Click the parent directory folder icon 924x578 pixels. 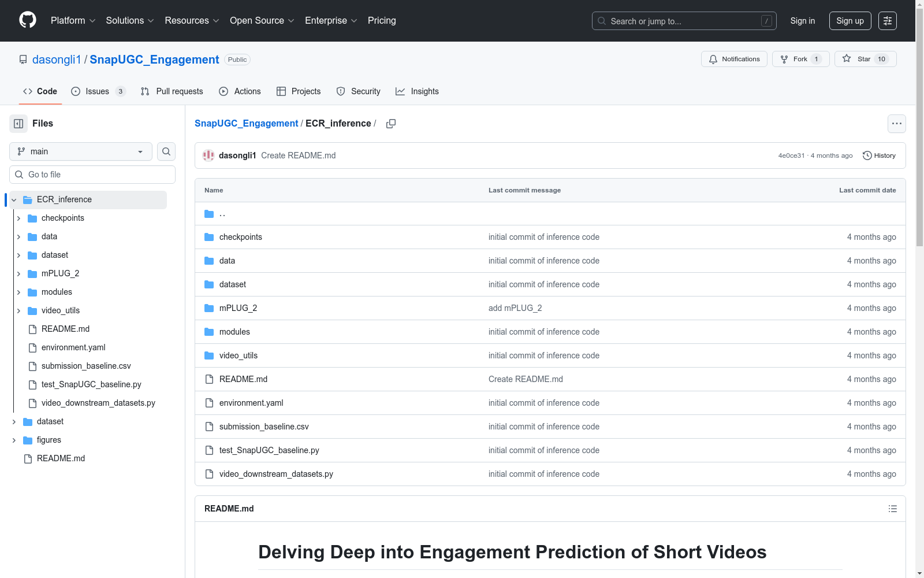point(209,214)
